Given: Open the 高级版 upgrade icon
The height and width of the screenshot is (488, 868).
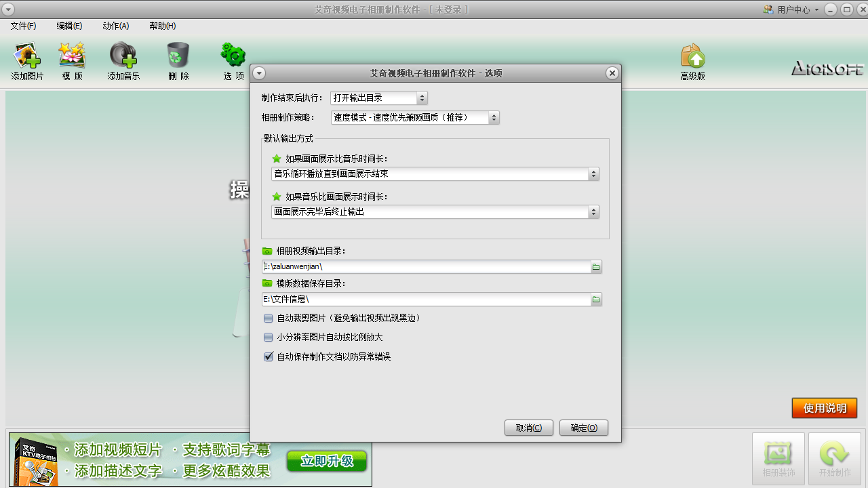Looking at the screenshot, I should 692,60.
